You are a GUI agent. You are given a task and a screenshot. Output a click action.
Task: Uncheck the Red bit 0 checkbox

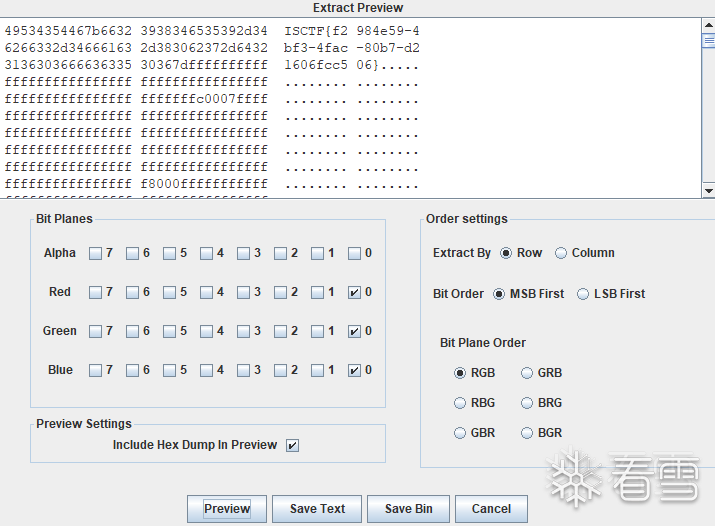(x=354, y=292)
